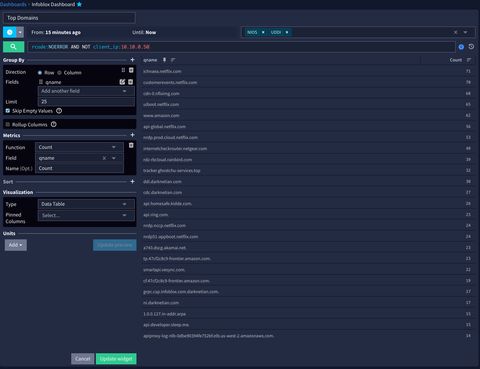Open query history clock icon at far right
480x369 pixels.
(x=471, y=47)
